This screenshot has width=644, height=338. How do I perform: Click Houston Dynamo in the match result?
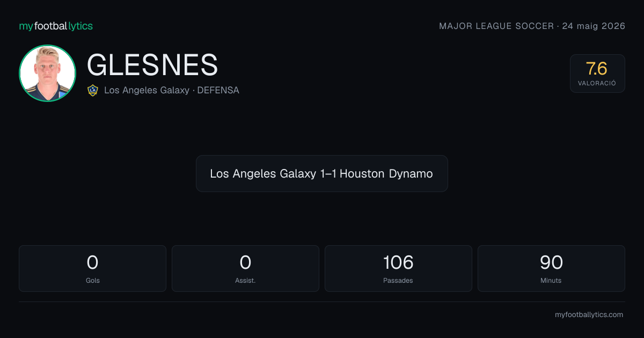[386, 174]
